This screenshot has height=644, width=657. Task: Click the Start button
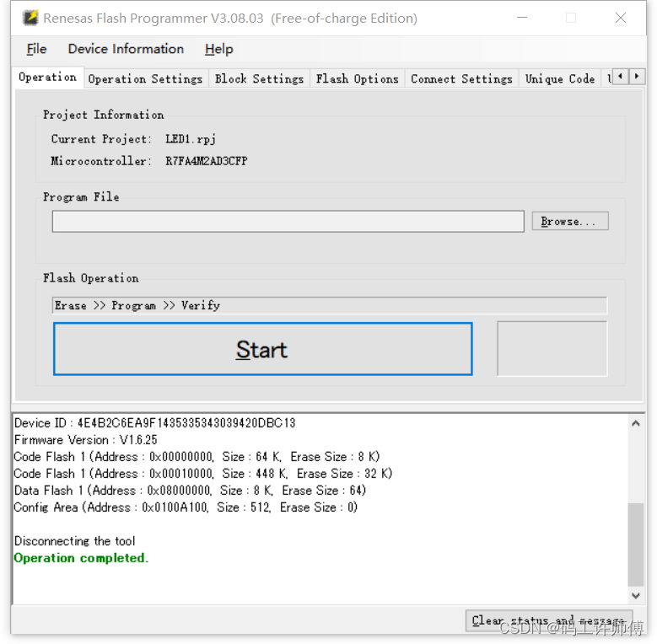(x=263, y=349)
